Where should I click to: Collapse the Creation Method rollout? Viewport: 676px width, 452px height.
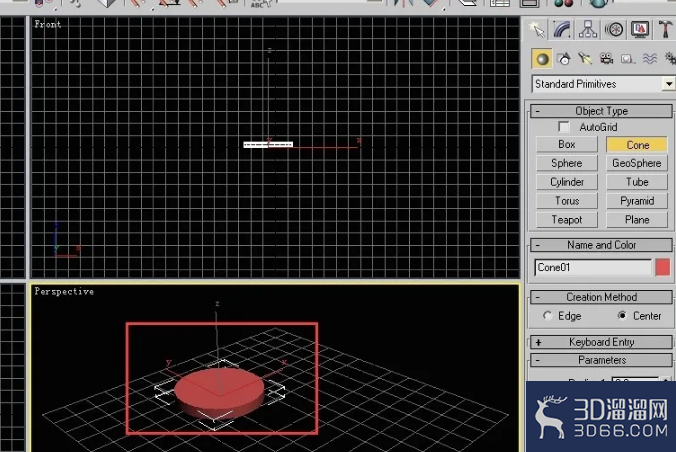(x=601, y=297)
